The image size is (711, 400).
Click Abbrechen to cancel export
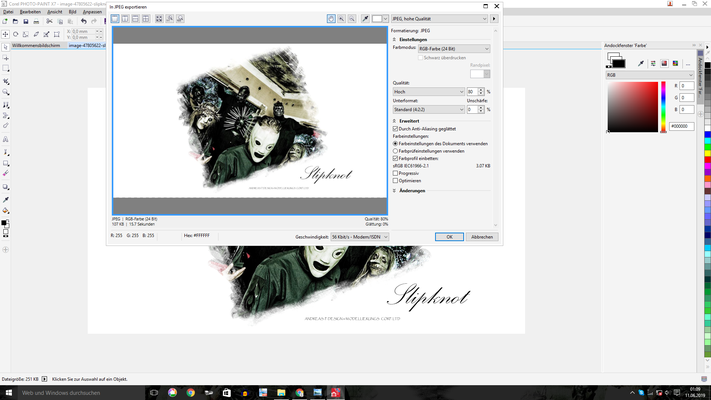click(482, 237)
